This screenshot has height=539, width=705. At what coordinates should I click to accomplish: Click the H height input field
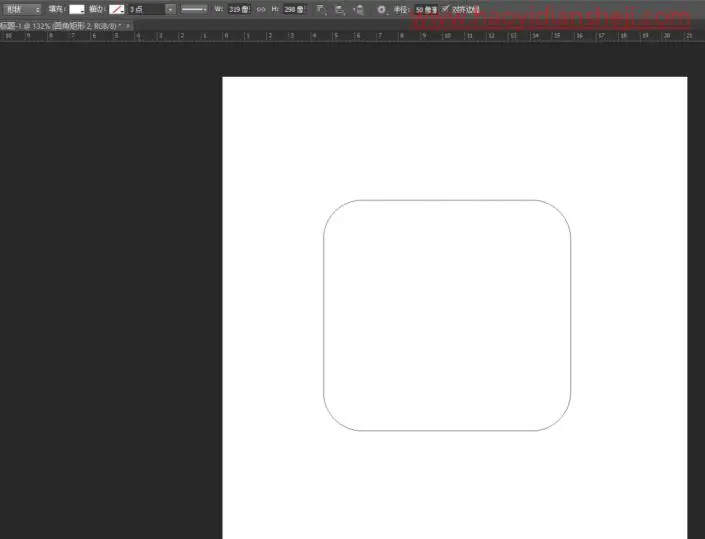click(294, 9)
